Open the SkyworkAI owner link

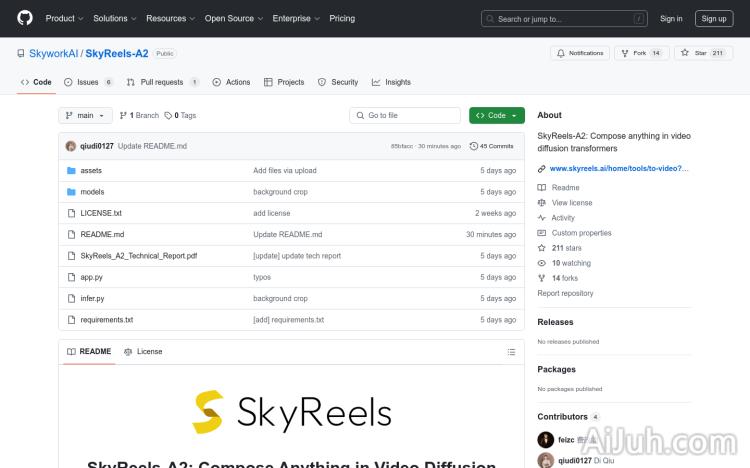tap(54, 53)
